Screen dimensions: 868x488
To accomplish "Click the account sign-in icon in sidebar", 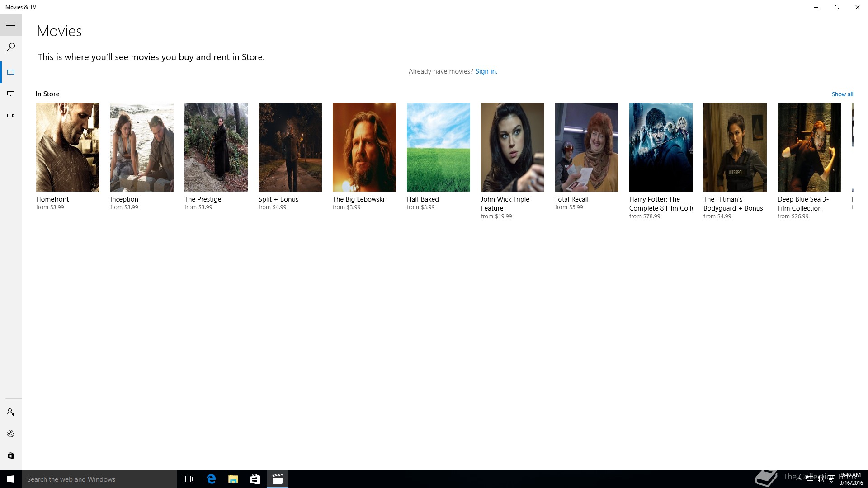I will coord(11,412).
